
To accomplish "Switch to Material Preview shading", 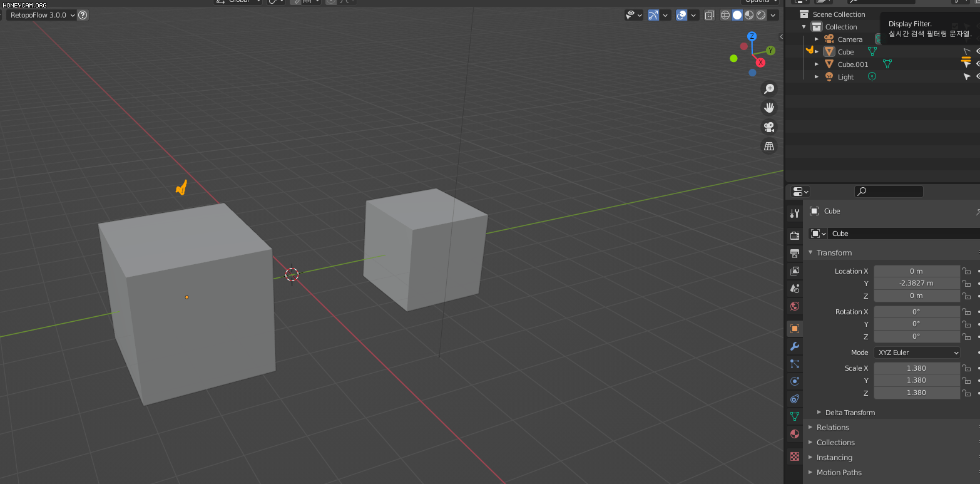I will (x=749, y=15).
